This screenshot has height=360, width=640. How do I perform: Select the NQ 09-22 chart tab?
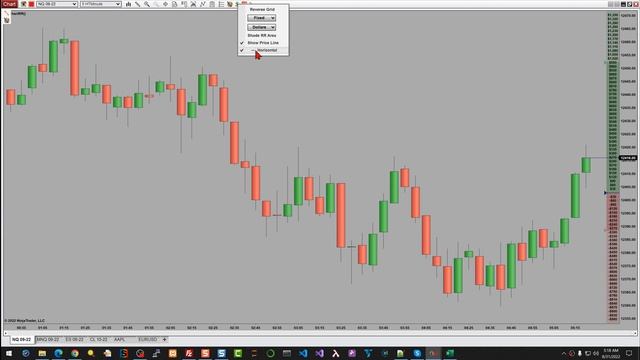click(22, 340)
